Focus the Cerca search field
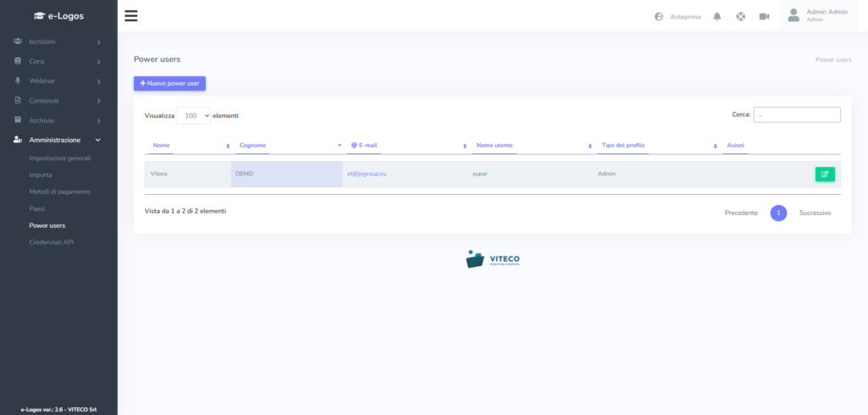 click(796, 114)
